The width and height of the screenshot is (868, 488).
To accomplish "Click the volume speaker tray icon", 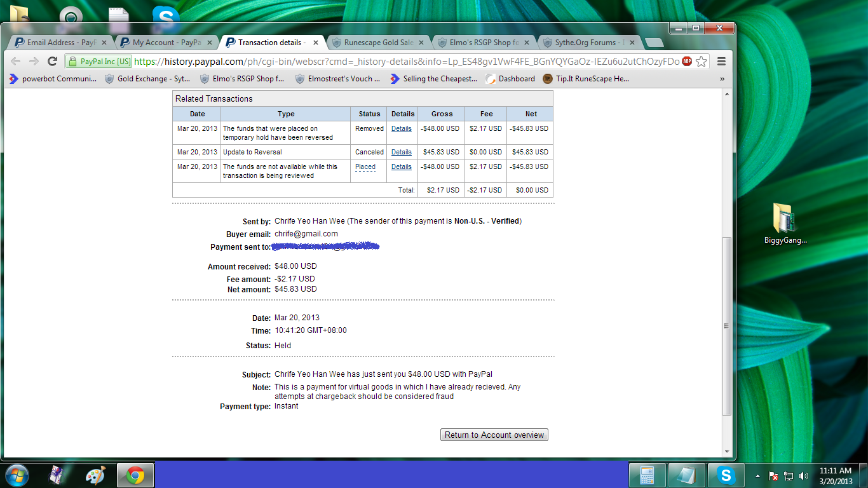I will (x=804, y=475).
